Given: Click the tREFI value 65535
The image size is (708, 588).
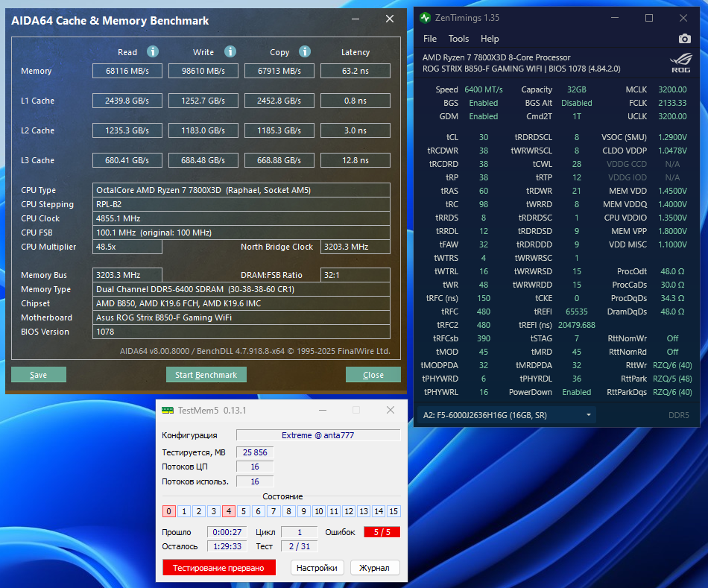Looking at the screenshot, I should [x=577, y=312].
